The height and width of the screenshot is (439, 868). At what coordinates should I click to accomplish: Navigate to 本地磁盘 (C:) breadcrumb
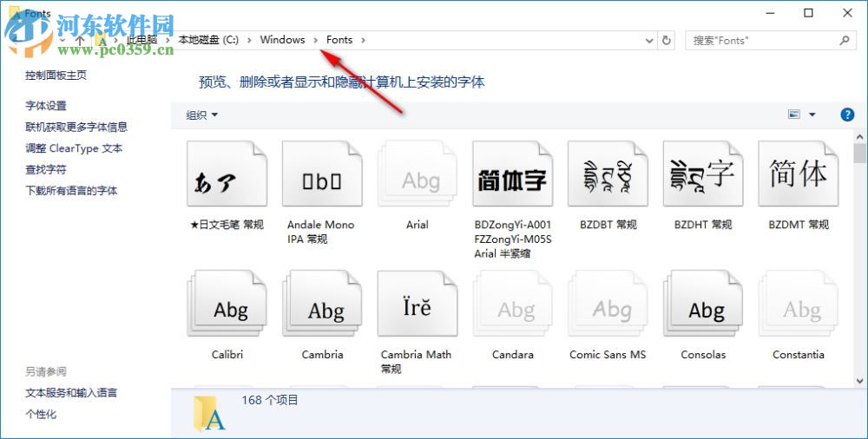click(208, 40)
